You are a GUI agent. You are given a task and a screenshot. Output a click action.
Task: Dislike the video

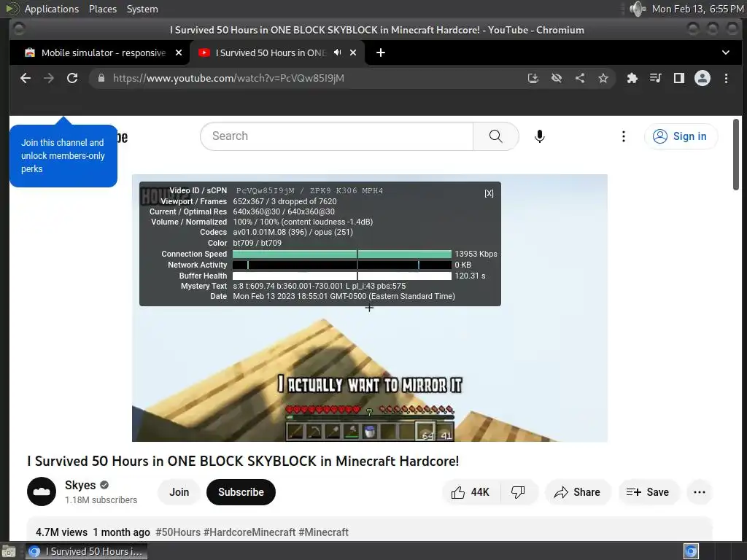[519, 492]
